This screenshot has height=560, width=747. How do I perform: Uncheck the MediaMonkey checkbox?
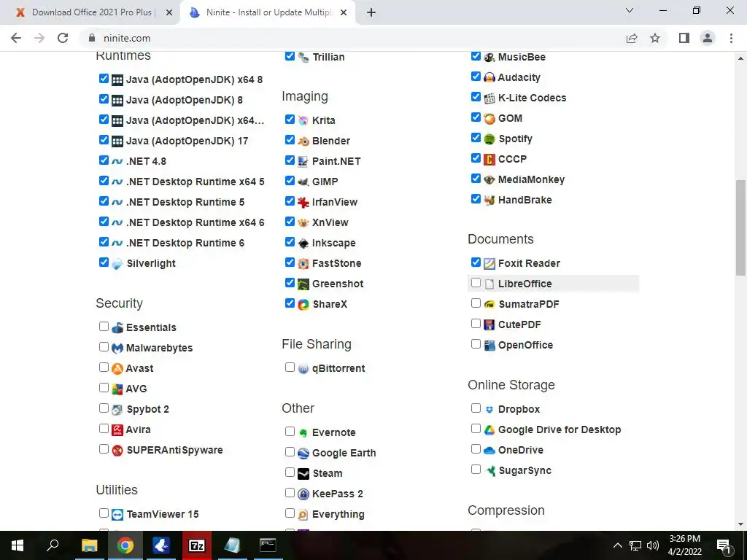pyautogui.click(x=476, y=179)
